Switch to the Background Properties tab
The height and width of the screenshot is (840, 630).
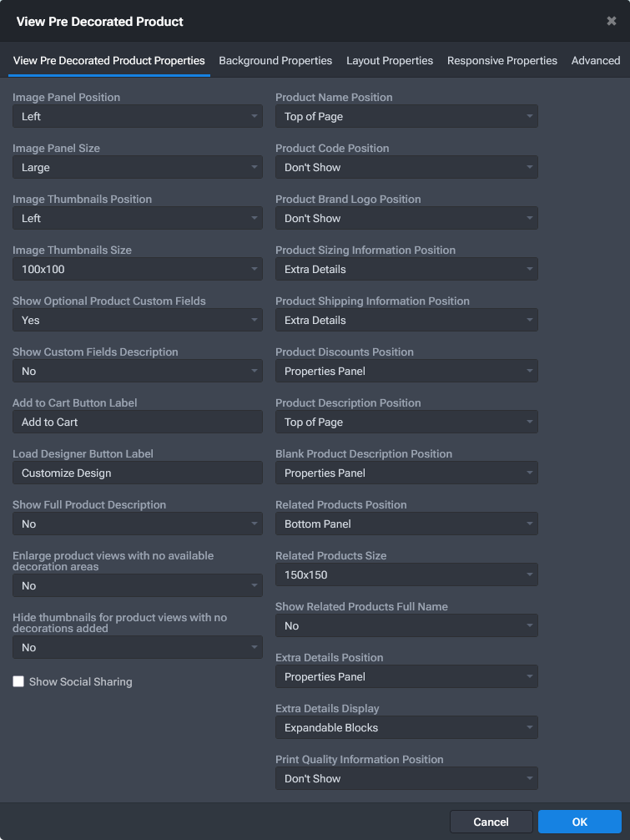(275, 60)
